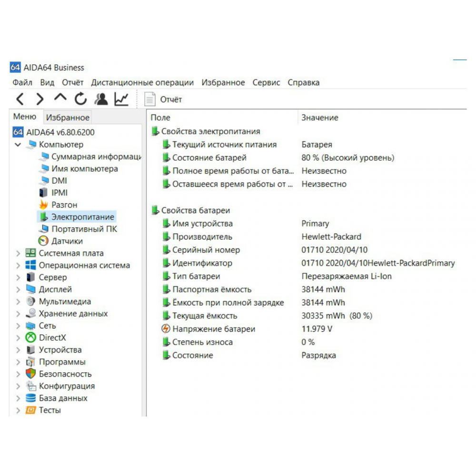Expand the Дисплей node
Image resolution: width=476 pixels, height=476 pixels.
tap(18, 289)
